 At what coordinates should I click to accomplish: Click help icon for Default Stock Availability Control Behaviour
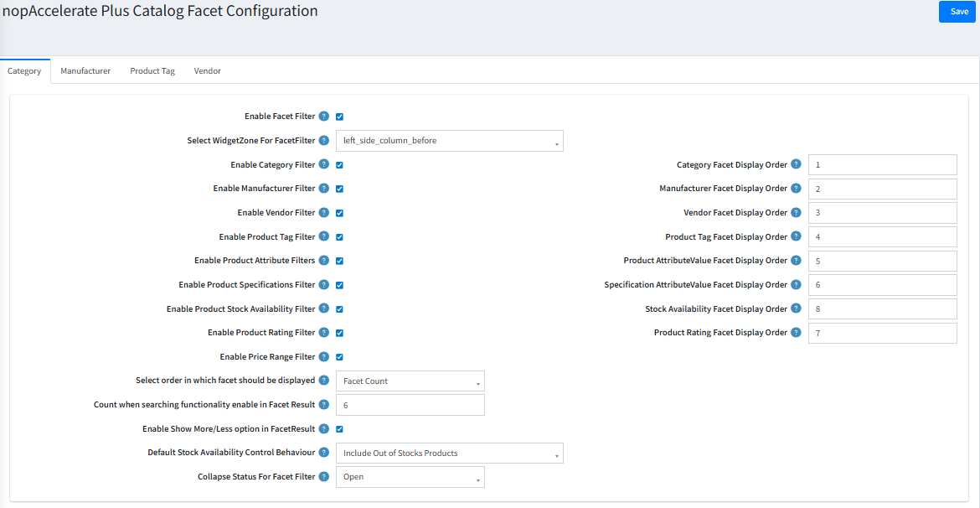point(325,453)
